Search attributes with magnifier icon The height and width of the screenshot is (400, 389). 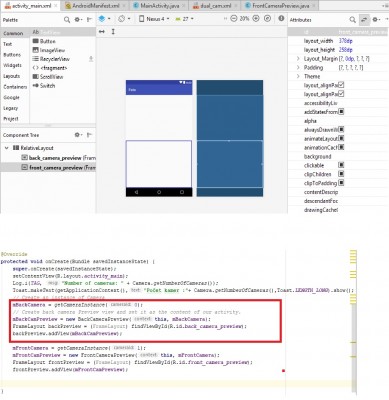pos(353,20)
